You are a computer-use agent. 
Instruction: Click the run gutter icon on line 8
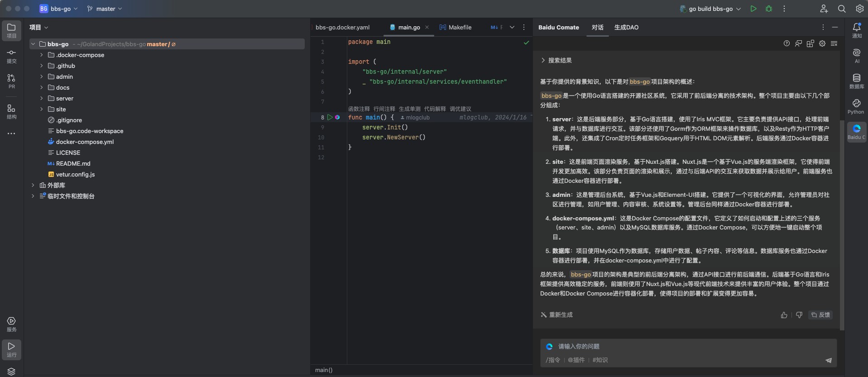click(330, 117)
